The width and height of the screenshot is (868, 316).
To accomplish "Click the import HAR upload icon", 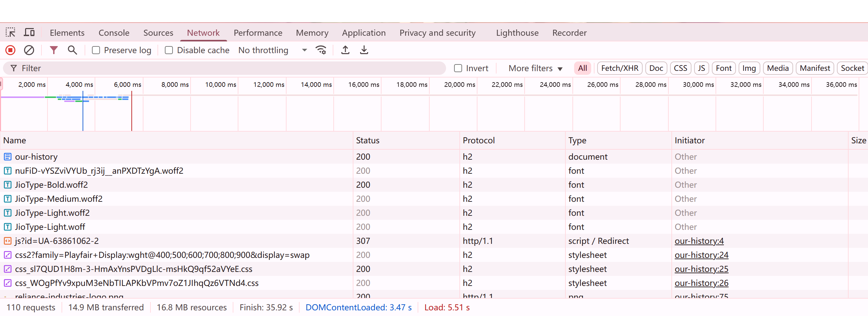I will point(345,50).
